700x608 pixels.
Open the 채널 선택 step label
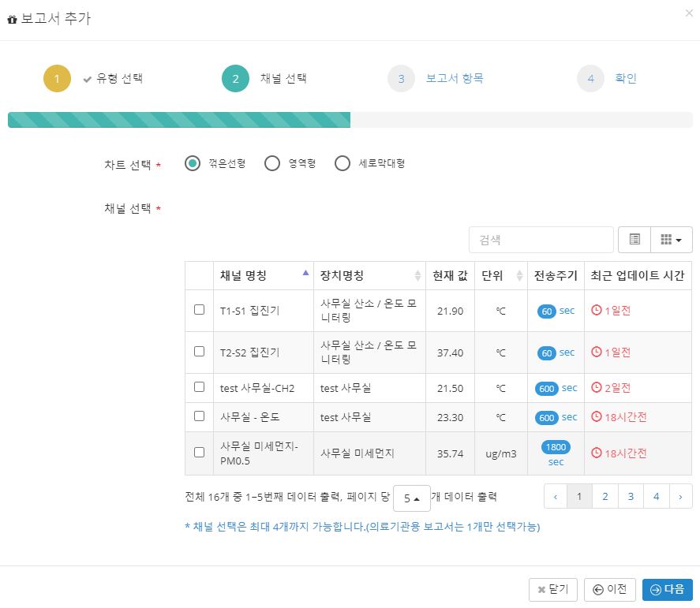click(x=283, y=79)
